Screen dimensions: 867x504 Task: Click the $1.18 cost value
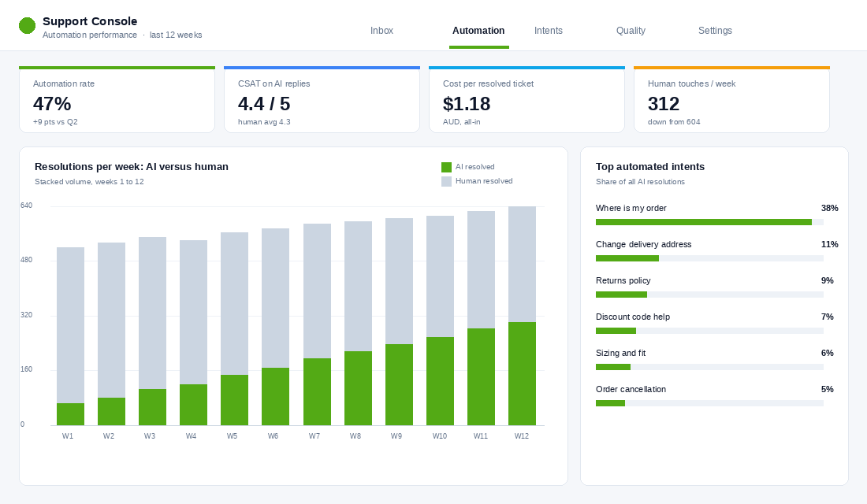pyautogui.click(x=467, y=104)
